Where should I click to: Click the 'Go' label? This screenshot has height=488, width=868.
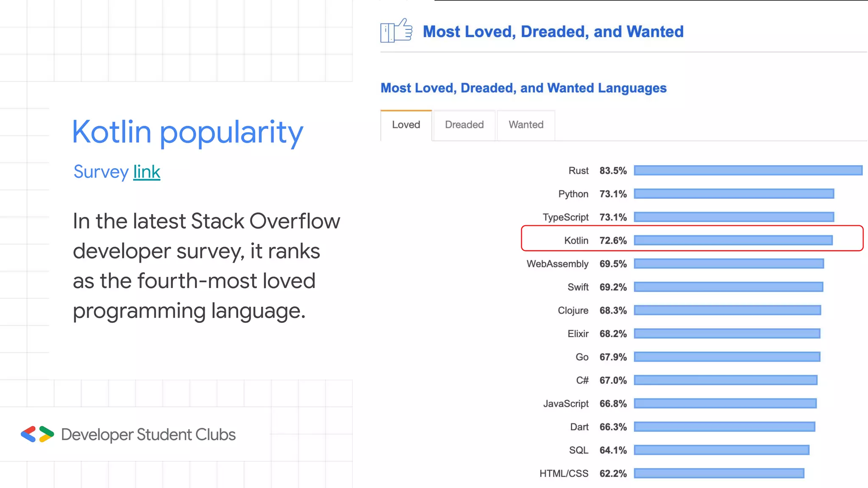582,357
